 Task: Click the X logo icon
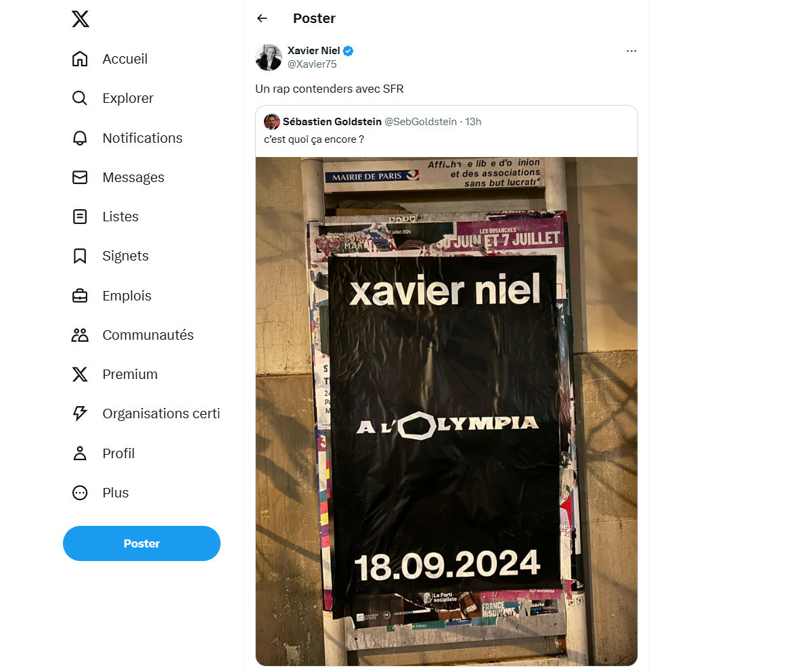click(x=80, y=19)
